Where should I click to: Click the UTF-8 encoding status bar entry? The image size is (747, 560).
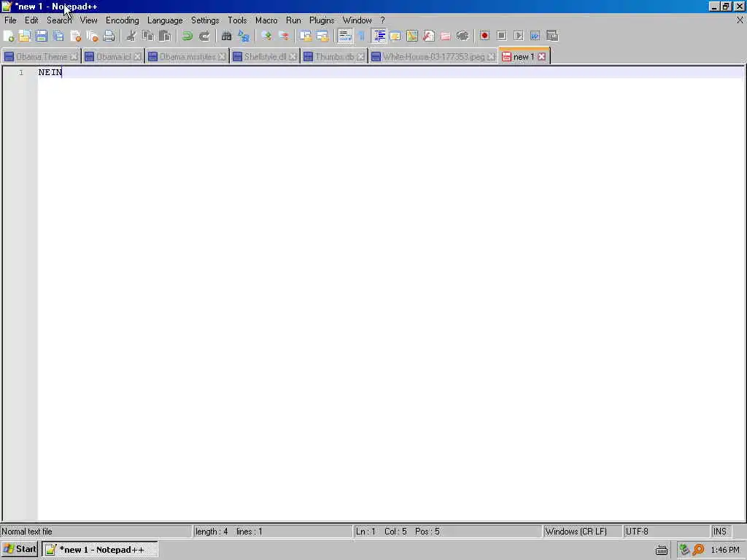667,532
